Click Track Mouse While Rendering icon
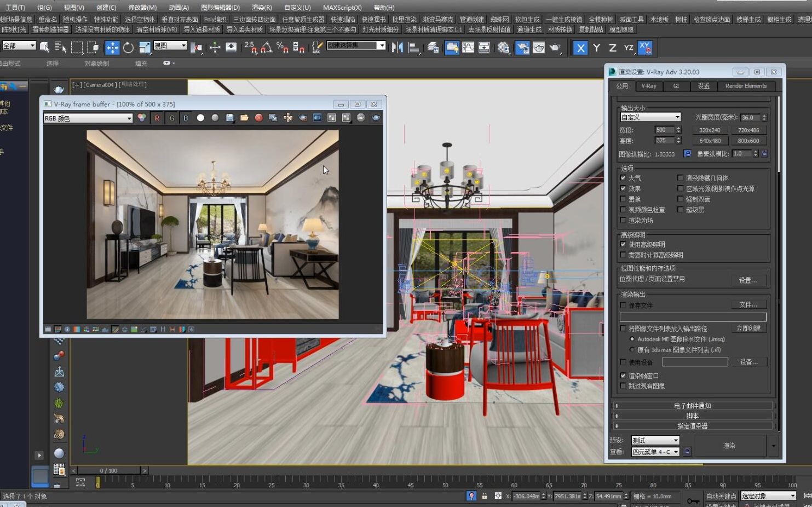Viewport: 812px width, 507px height. tap(287, 118)
